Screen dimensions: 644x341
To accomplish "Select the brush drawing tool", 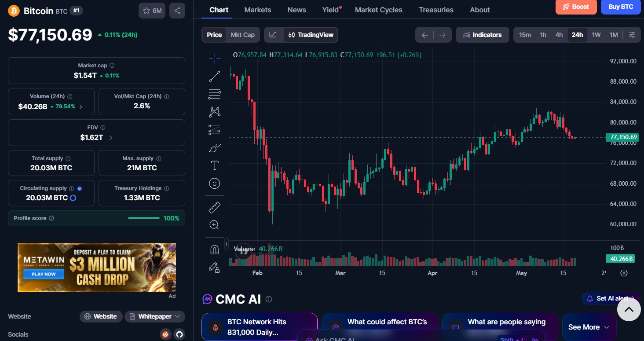I will (215, 148).
